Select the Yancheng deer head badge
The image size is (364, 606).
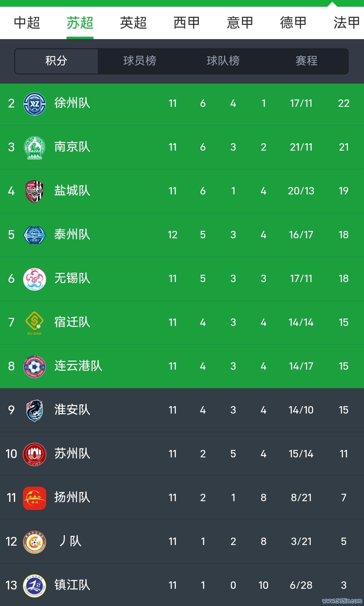pyautogui.click(x=34, y=191)
